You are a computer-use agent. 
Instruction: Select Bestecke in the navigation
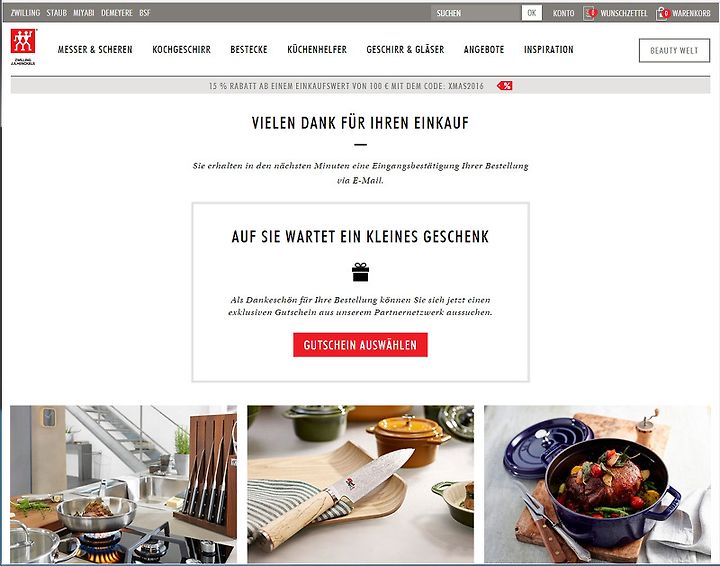click(249, 50)
